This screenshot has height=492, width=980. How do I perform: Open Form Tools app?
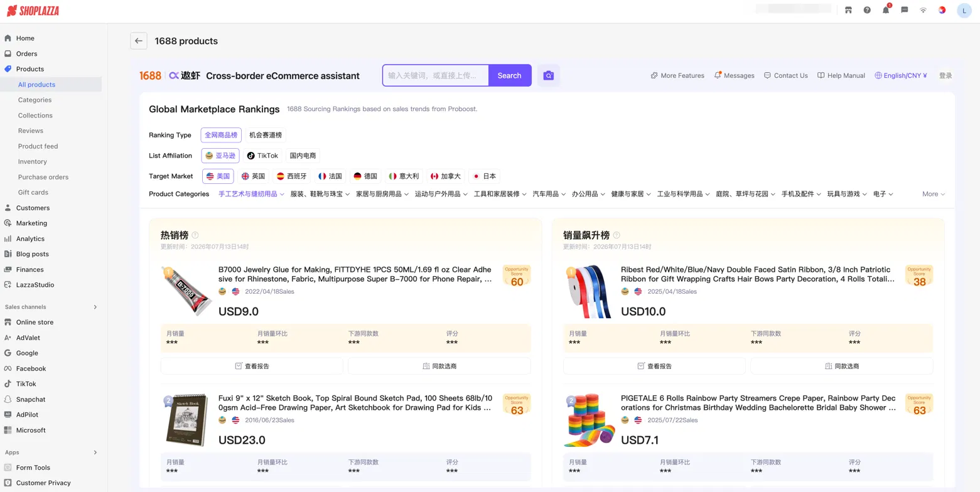(33, 468)
